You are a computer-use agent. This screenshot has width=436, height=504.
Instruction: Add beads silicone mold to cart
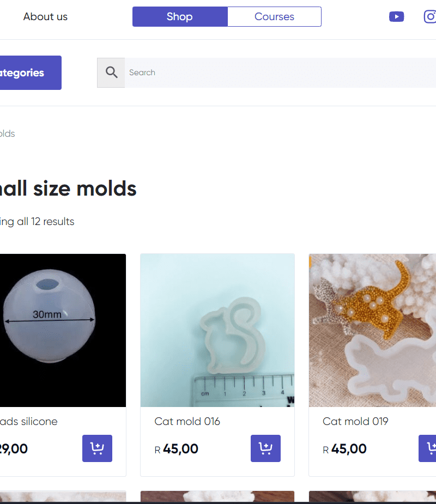[97, 448]
